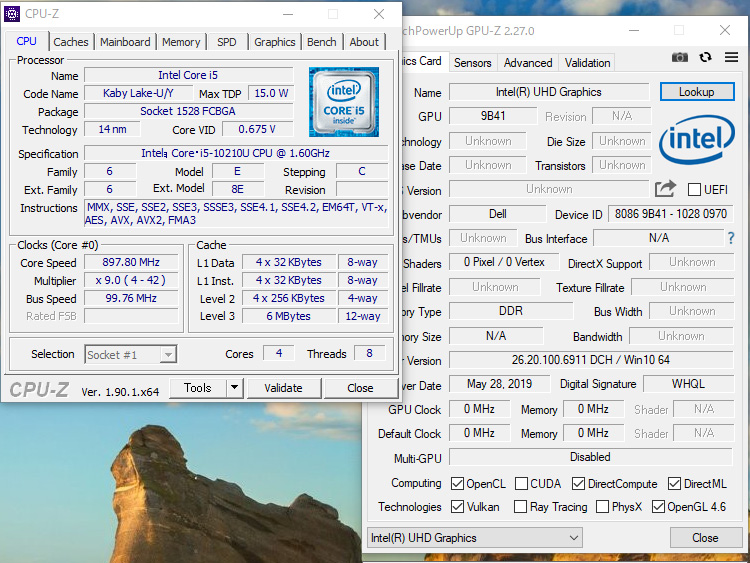750x563 pixels.
Task: Open GPU-Z Validation tab
Action: [587, 63]
